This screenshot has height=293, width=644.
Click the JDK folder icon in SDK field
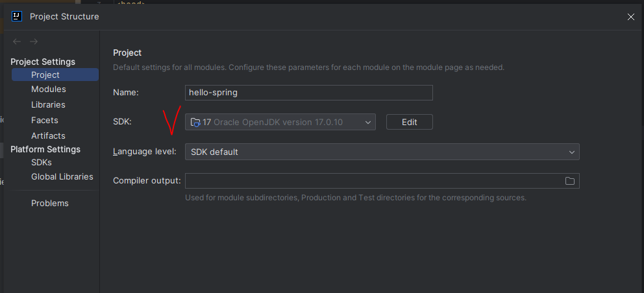[x=195, y=123]
